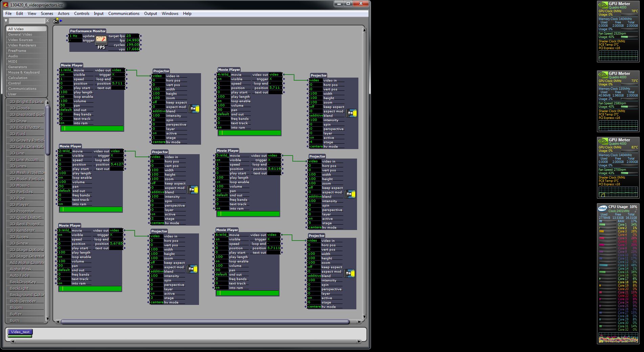Click progress bar of 1:Wild_ Movie Player
This screenshot has height=352, width=644.
92,129
